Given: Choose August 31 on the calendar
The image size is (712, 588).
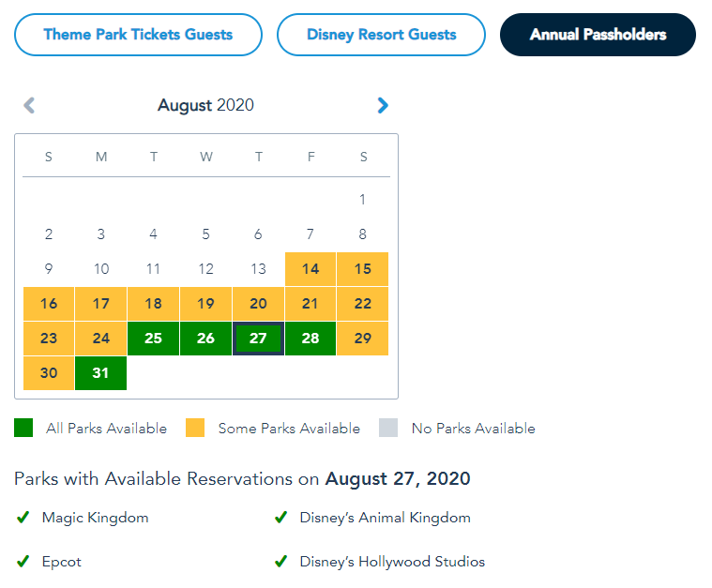Looking at the screenshot, I should click(x=101, y=373).
